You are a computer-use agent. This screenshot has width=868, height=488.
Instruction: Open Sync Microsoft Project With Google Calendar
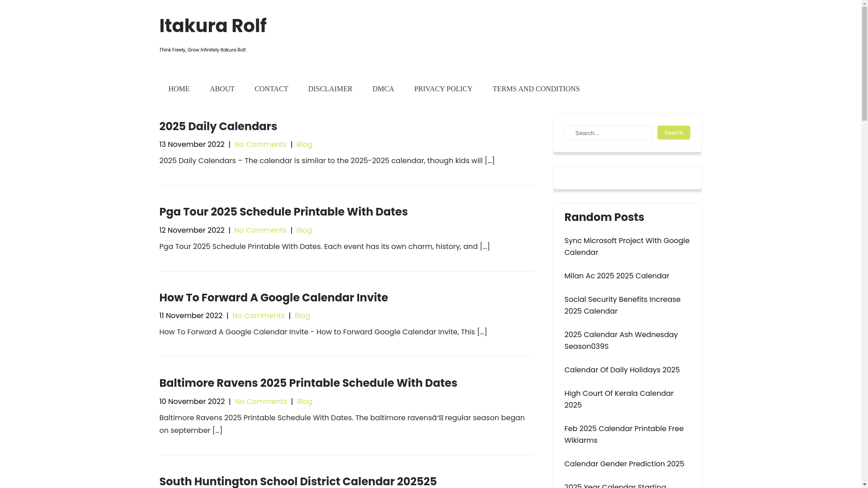(627, 247)
